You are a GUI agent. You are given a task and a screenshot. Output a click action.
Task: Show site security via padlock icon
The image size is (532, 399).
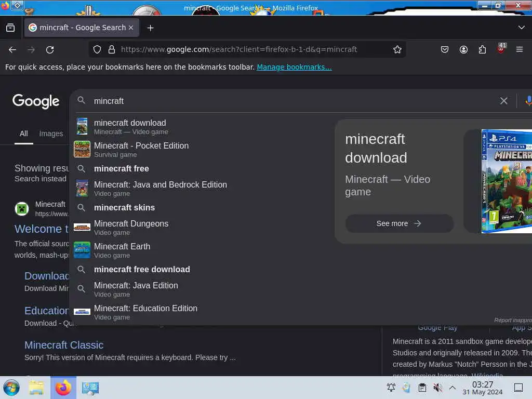pyautogui.click(x=112, y=49)
